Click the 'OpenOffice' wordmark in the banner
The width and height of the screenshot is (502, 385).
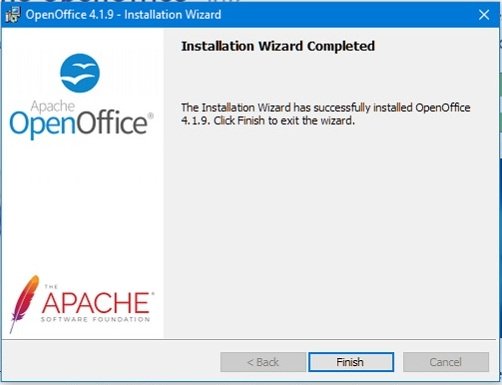point(78,124)
